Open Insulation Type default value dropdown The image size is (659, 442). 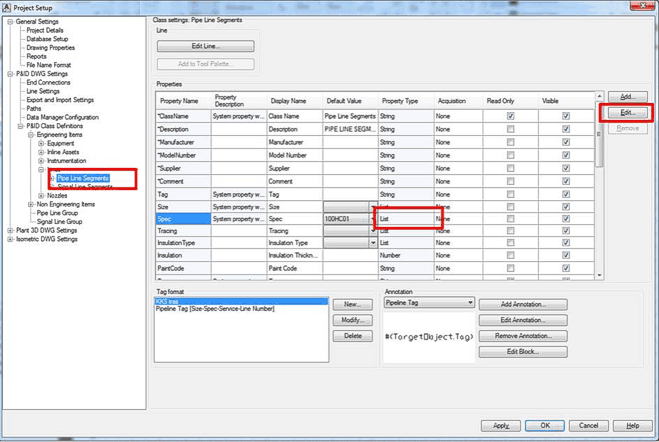click(374, 243)
